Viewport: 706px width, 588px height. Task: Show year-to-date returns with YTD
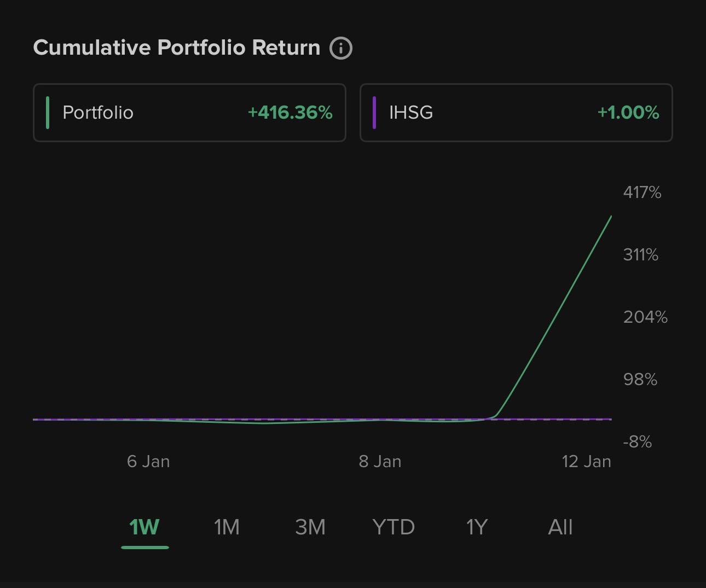click(393, 527)
